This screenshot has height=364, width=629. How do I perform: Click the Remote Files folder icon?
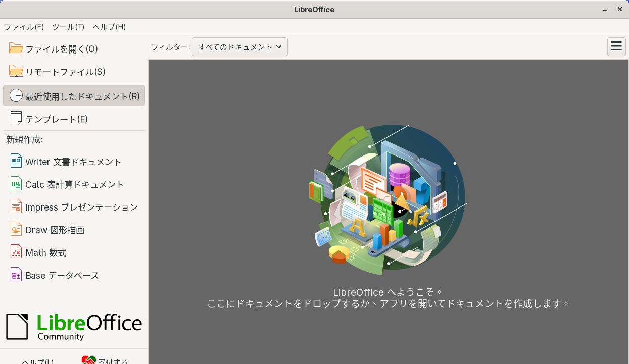pos(16,71)
